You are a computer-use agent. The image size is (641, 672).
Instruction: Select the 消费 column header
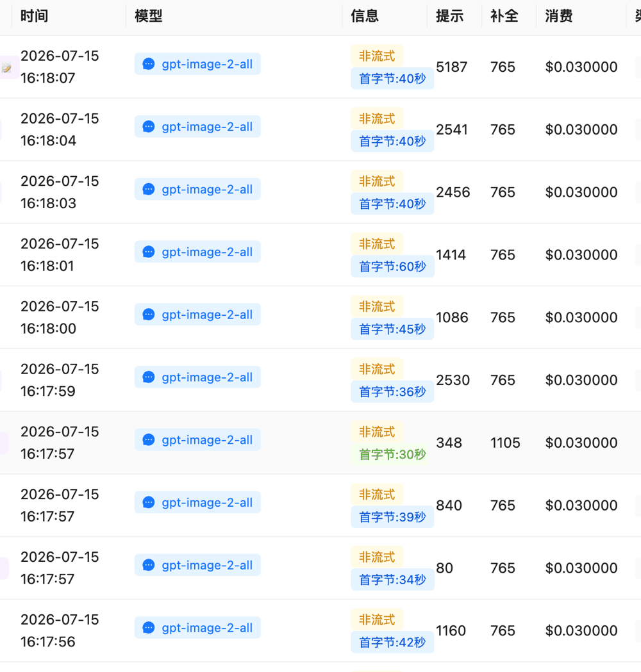pos(559,16)
